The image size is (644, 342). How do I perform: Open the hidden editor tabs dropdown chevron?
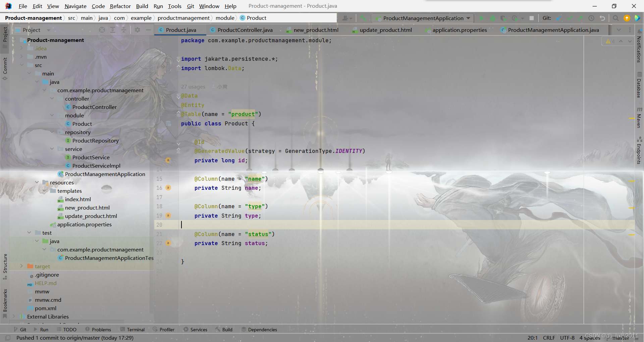coord(619,30)
